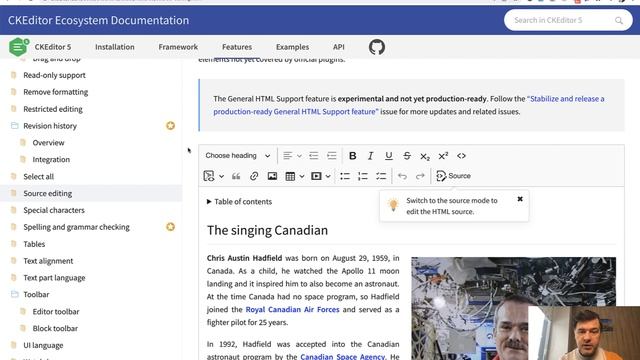Open Restricted editing page
The width and height of the screenshot is (640, 360).
click(53, 109)
